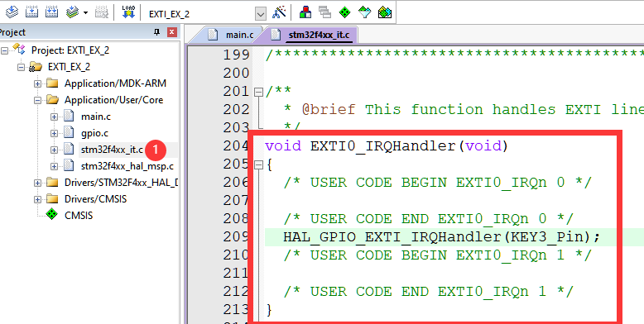The width and height of the screenshot is (644, 324).
Task: Click the LOAD download-to-flash icon
Action: click(128, 12)
